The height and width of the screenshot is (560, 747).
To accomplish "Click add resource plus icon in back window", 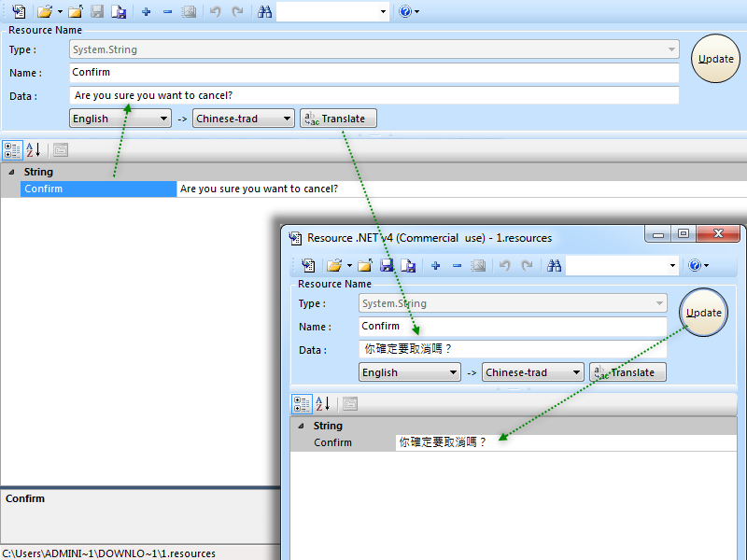I will tap(147, 11).
